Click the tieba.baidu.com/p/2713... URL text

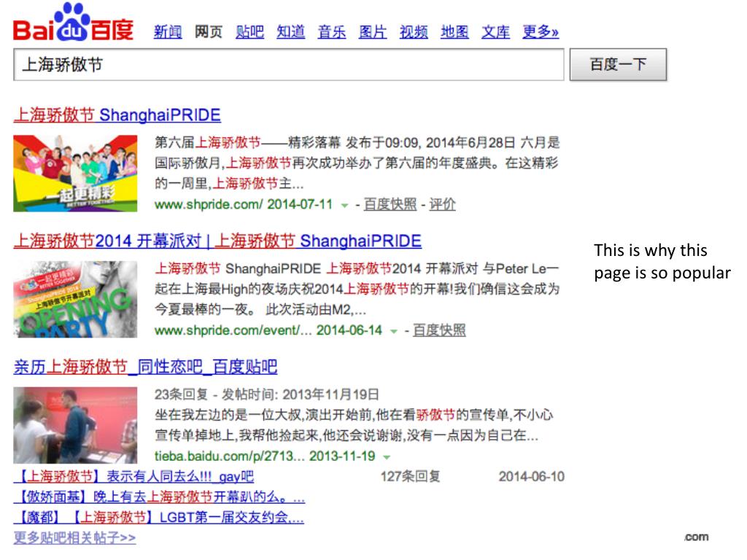(230, 456)
